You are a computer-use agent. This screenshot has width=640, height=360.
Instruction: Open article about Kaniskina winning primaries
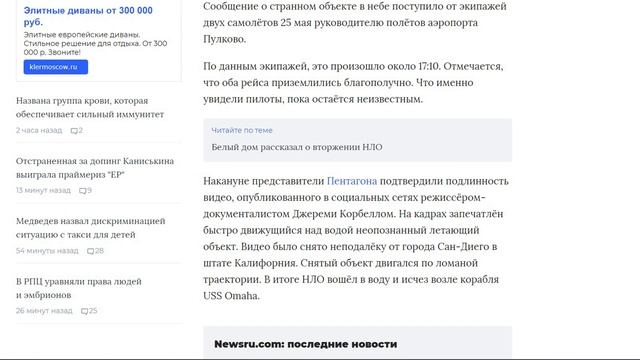(95, 168)
